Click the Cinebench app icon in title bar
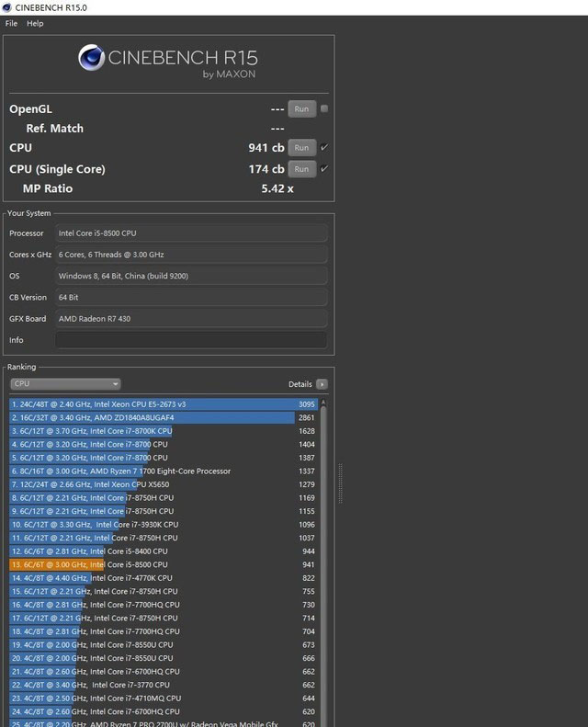Viewport: 588px width, 727px height. point(6,7)
